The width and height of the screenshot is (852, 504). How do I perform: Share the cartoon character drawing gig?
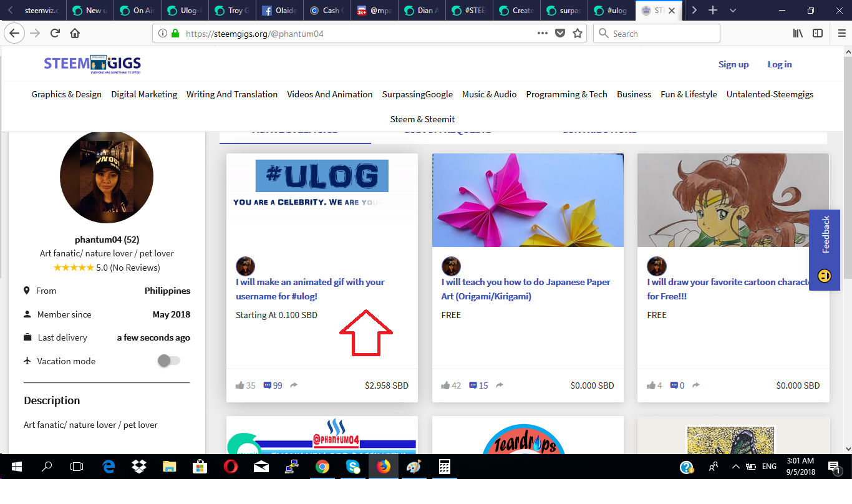[696, 385]
